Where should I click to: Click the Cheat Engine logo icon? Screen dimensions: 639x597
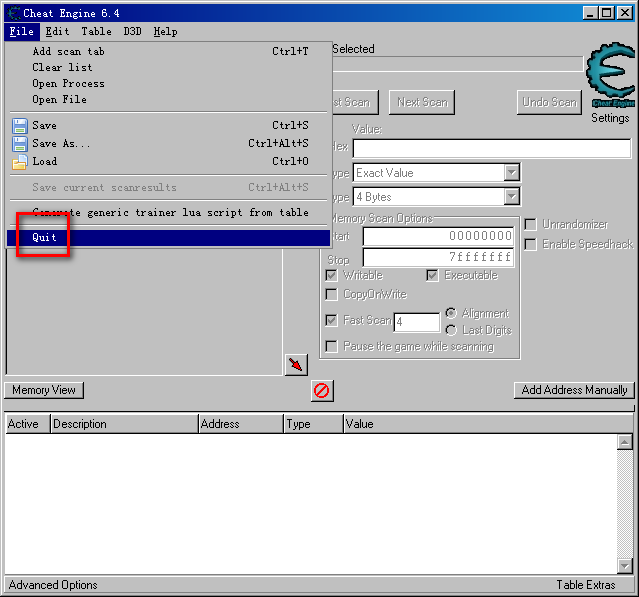point(609,75)
